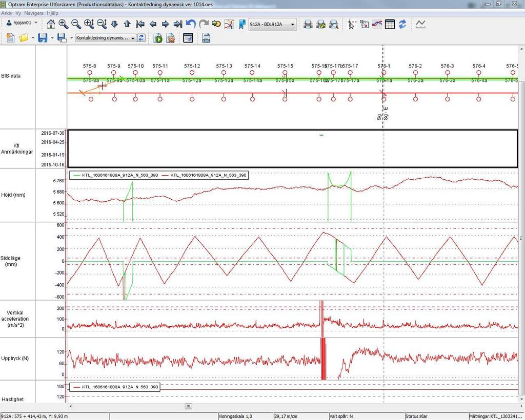Expand the hjojan01 user dropdown

(36, 23)
